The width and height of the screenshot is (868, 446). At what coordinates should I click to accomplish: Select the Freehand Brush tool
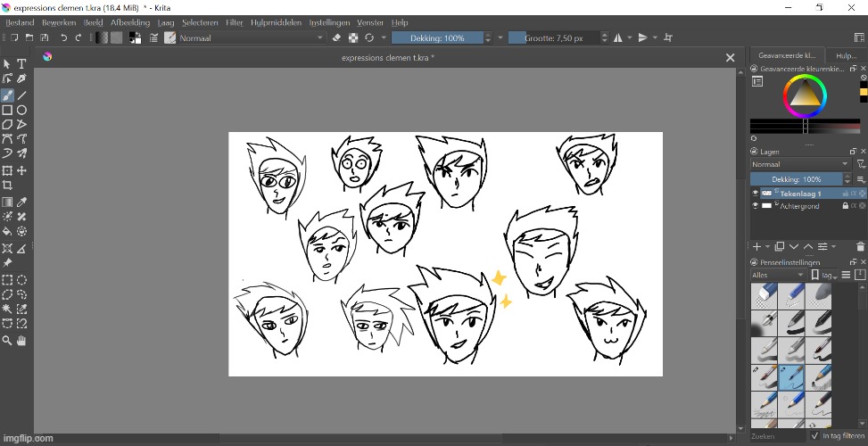(x=7, y=95)
